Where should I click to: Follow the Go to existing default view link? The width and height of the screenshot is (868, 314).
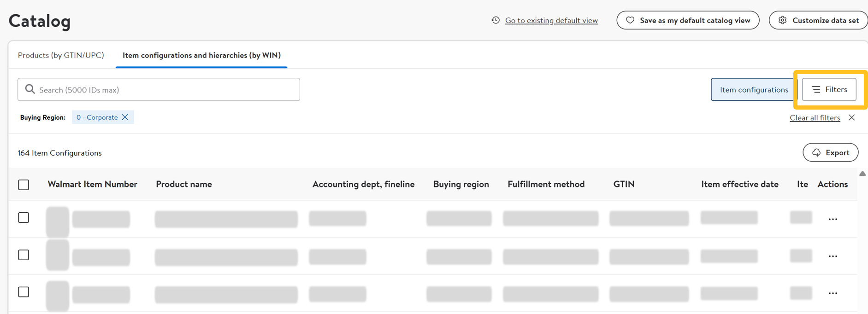click(x=551, y=20)
